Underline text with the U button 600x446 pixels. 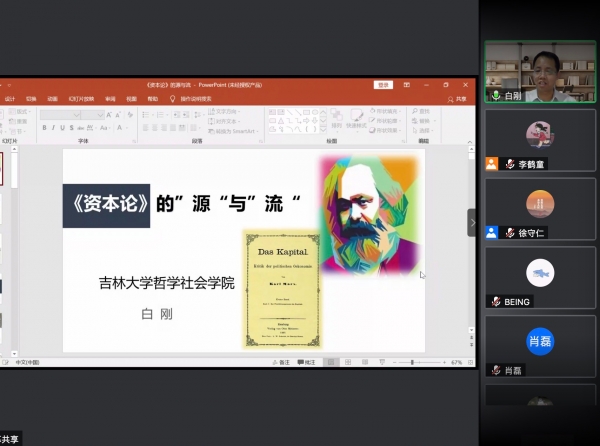tap(62, 128)
